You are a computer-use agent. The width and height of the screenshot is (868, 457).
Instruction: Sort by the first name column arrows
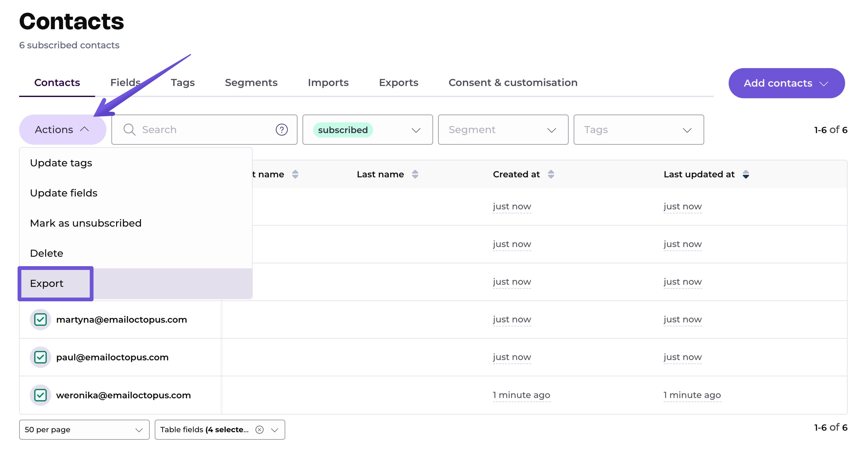[x=295, y=174]
